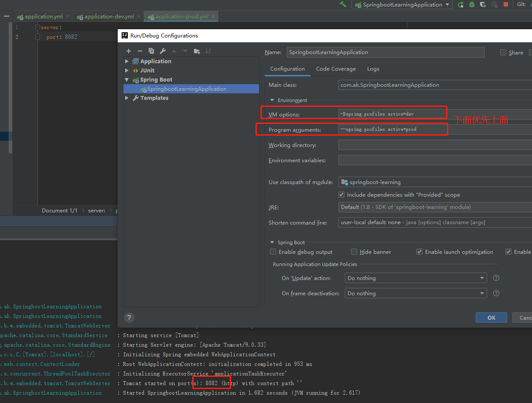Move configuration down arrow icon
Screen dimensions: 532x403
click(x=185, y=51)
